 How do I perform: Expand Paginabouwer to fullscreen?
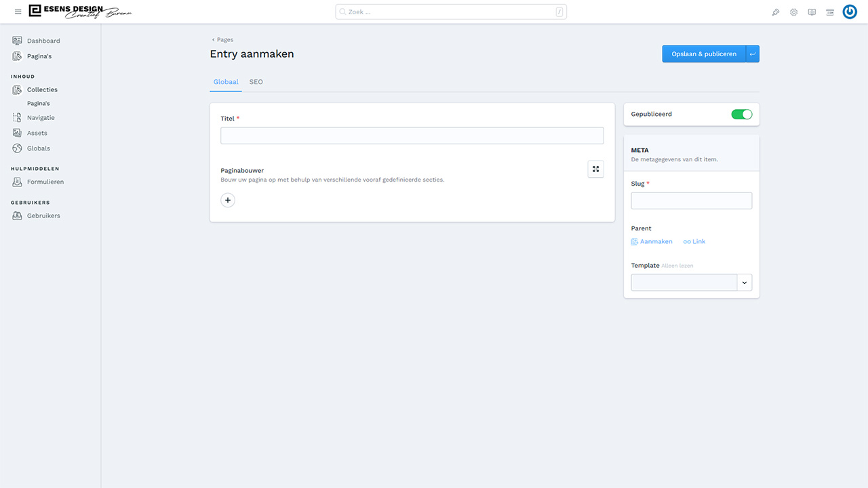pyautogui.click(x=595, y=169)
